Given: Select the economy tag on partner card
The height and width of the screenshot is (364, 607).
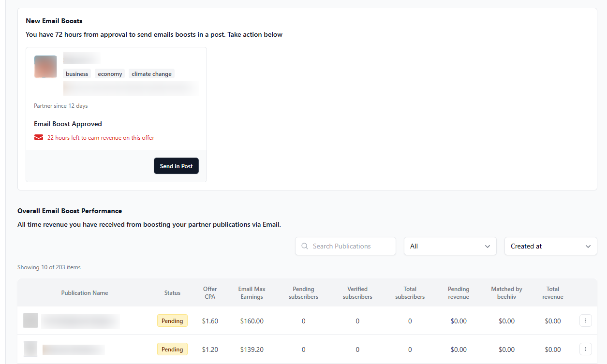Looking at the screenshot, I should (110, 74).
